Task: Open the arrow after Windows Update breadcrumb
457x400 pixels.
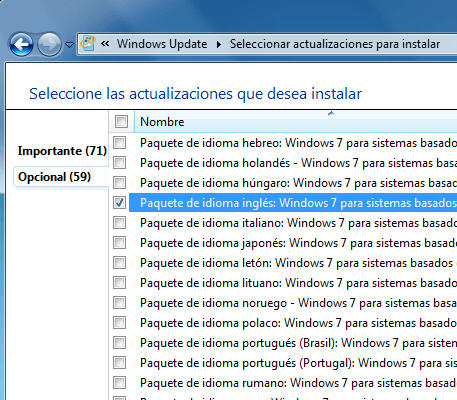Action: pos(219,44)
